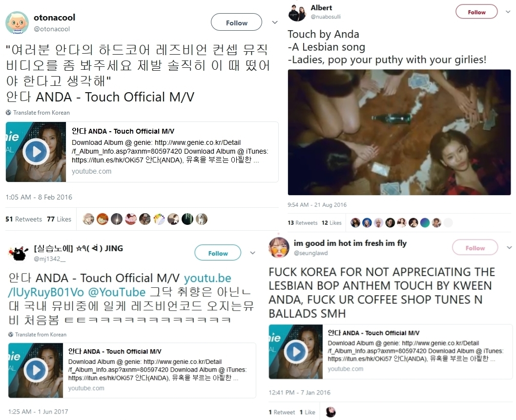Click JING's black cat profile avatar
This screenshot has height=420, width=516.
pyautogui.click(x=19, y=253)
